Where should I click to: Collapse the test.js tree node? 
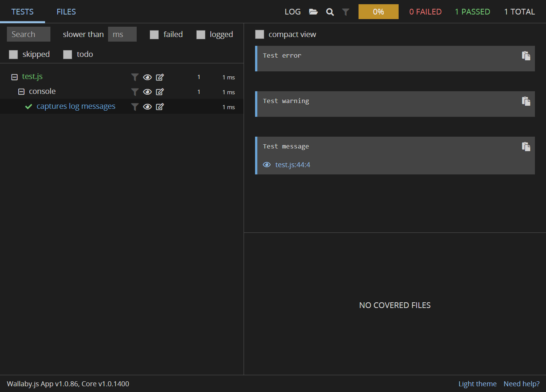[14, 76]
